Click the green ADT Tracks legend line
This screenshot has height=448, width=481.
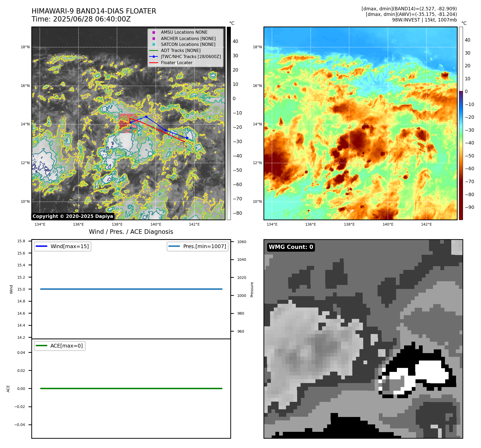pos(154,51)
